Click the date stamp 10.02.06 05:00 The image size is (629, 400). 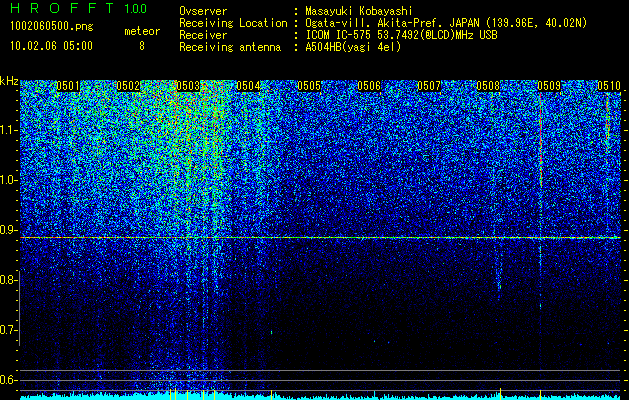click(x=51, y=46)
